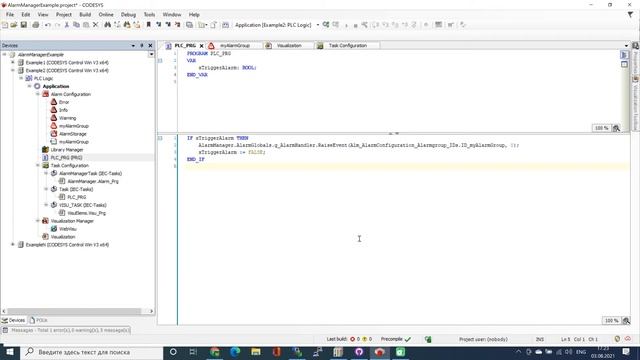Open the Task View taskbar button
This screenshot has height=360, width=640.
click(193, 352)
